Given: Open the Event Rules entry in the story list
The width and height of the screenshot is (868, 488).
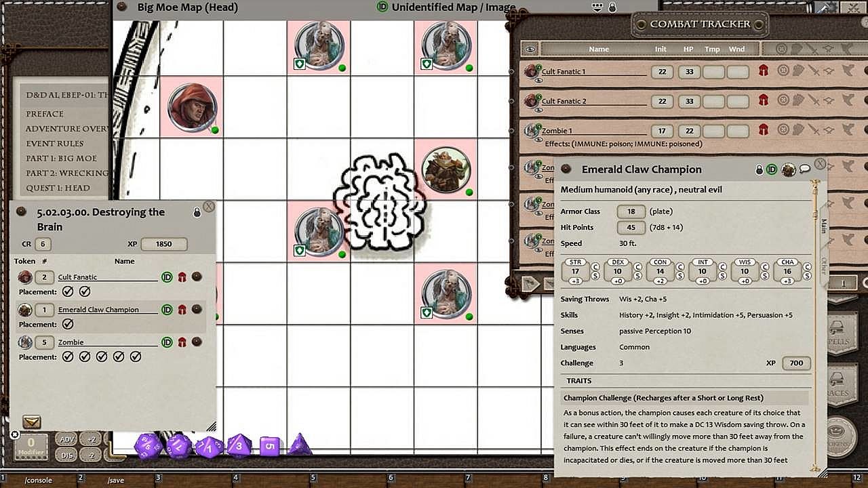Looking at the screenshot, I should coord(55,144).
